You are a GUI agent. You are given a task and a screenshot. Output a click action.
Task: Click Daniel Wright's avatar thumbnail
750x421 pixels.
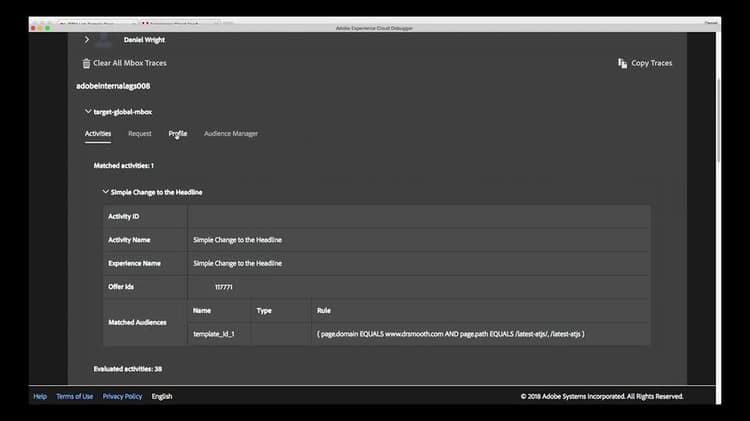(103, 40)
